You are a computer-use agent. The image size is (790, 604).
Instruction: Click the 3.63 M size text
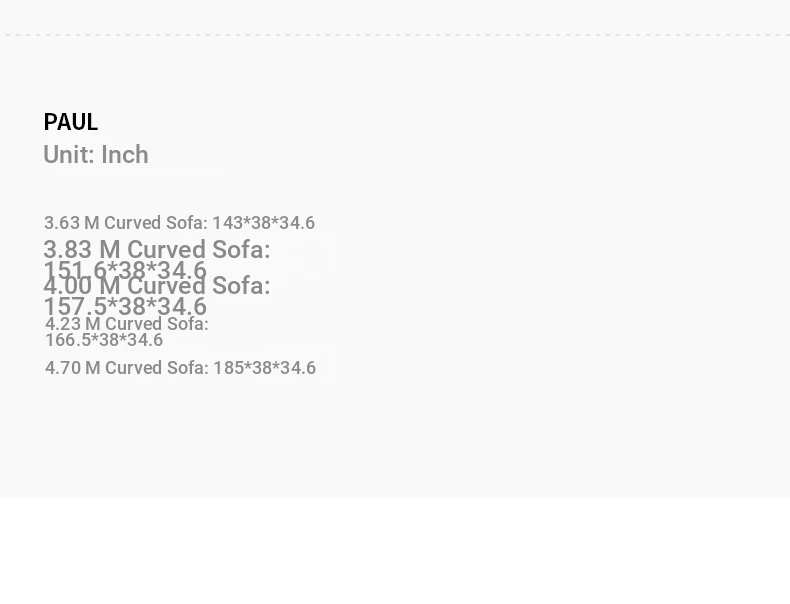coord(71,223)
